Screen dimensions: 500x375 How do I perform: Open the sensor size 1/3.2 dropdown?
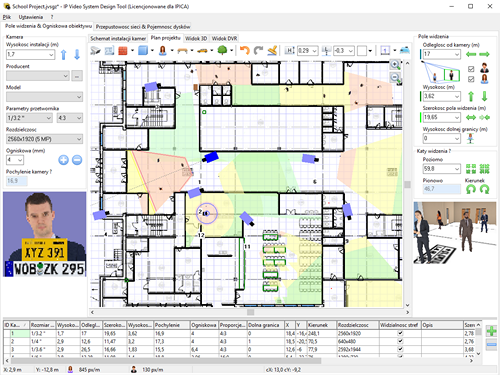[49, 118]
